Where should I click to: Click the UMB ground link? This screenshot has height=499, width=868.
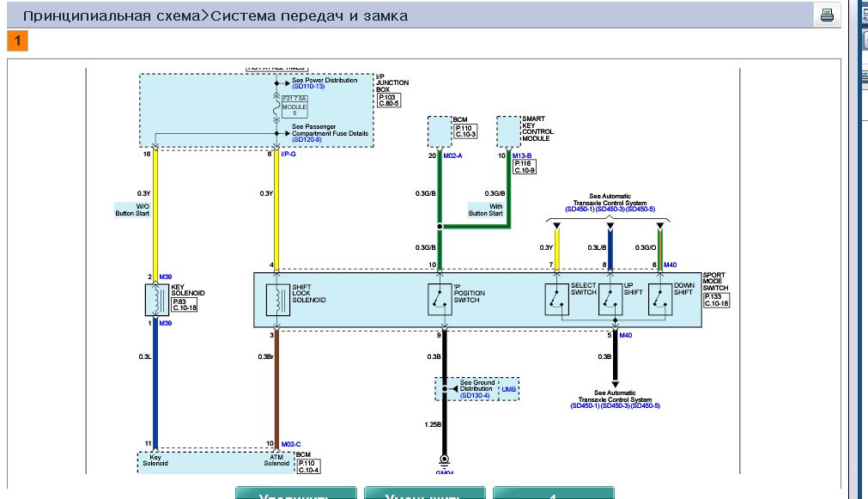click(509, 389)
